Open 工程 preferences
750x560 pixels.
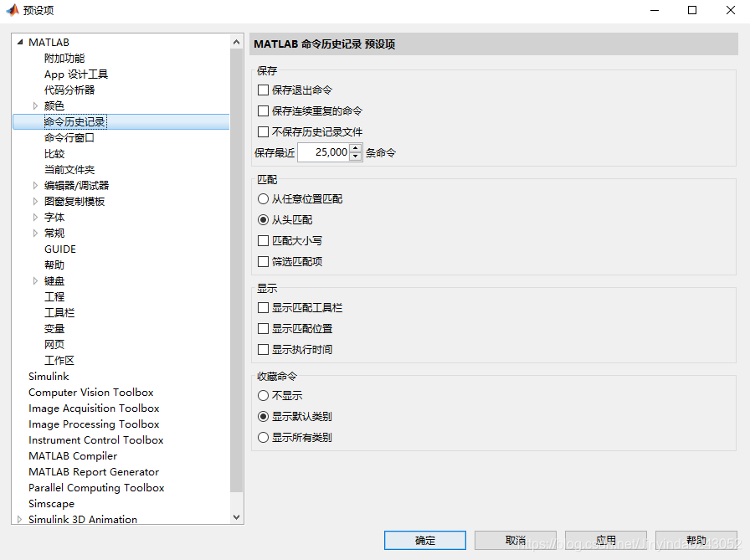[x=54, y=297]
